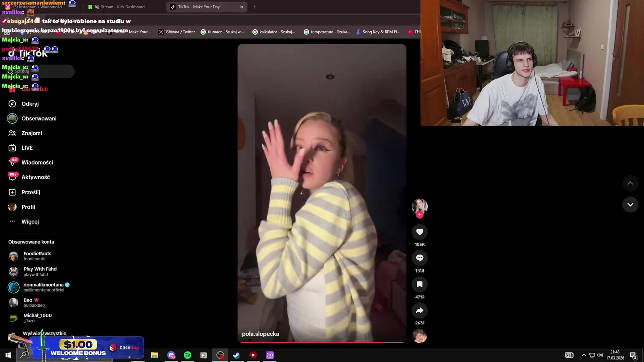Click the Aktywność icon with 99+ badge
Viewport: 644px width, 362px height.
pos(13,177)
